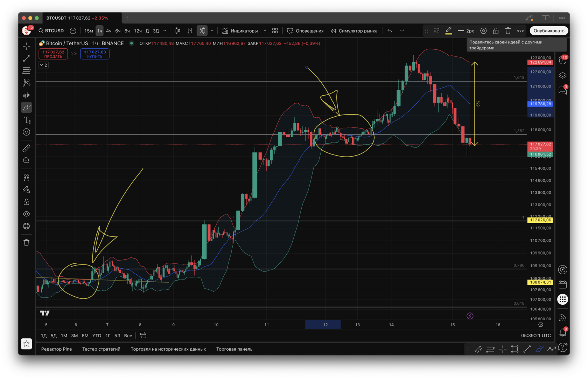Select the crosshair cursor tool
This screenshot has height=379, width=588.
[27, 46]
